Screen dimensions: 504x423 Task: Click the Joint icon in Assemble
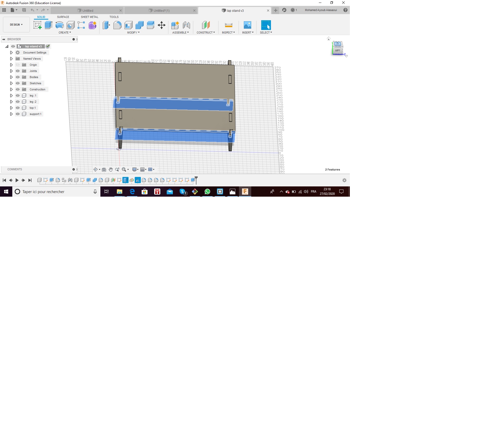186,25
